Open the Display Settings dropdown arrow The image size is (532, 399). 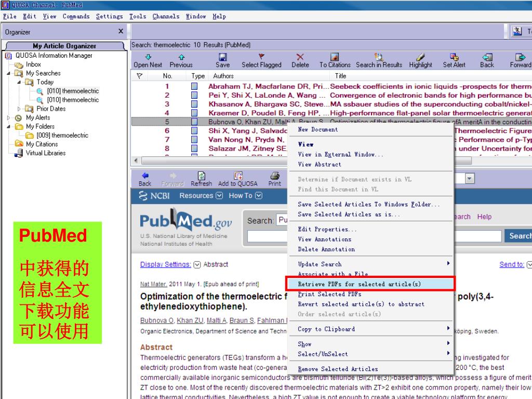pyautogui.click(x=197, y=264)
